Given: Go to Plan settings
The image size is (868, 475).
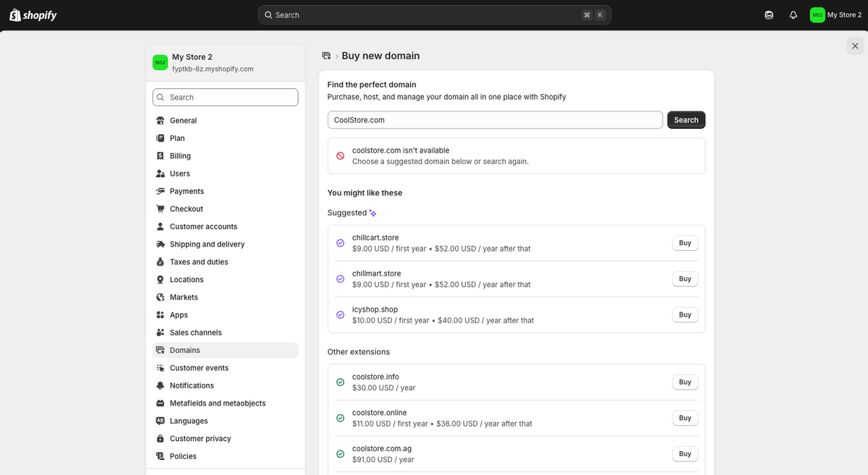Looking at the screenshot, I should point(226,138).
